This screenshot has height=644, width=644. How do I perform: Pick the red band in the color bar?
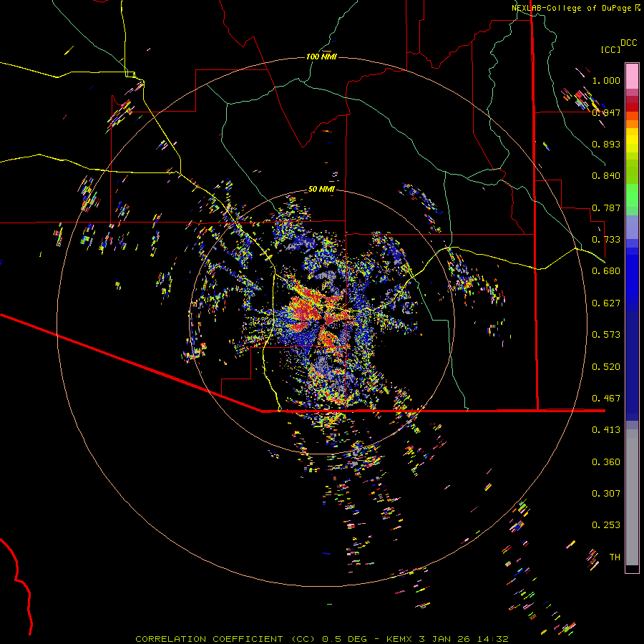click(x=632, y=107)
